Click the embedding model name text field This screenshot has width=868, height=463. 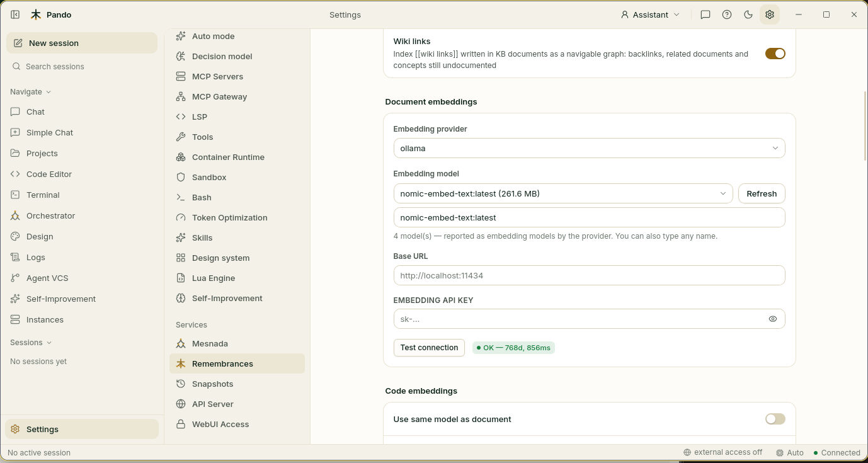(x=589, y=217)
